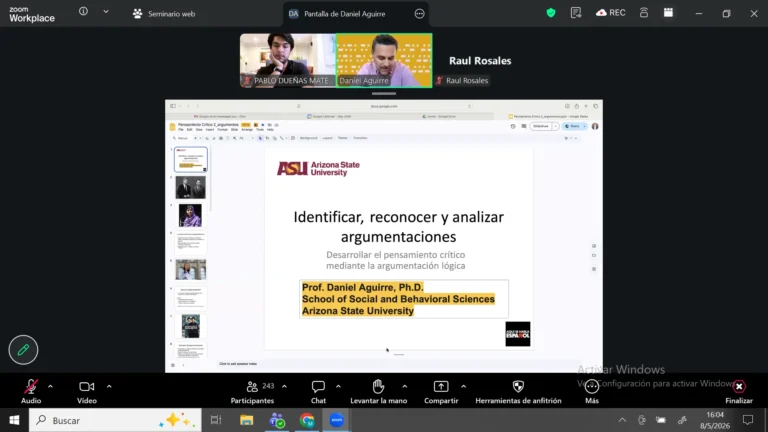Open the Participantes panel
Viewport: 768px width, 432px height.
point(252,391)
